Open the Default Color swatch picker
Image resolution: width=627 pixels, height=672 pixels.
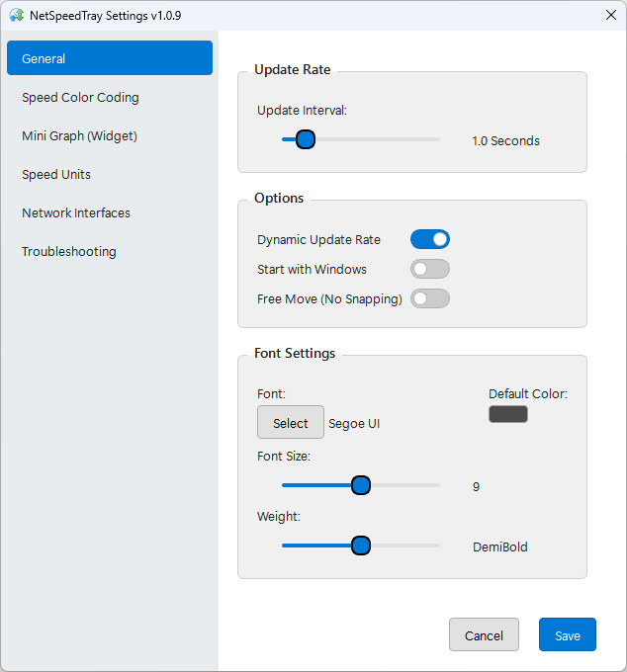(x=508, y=414)
